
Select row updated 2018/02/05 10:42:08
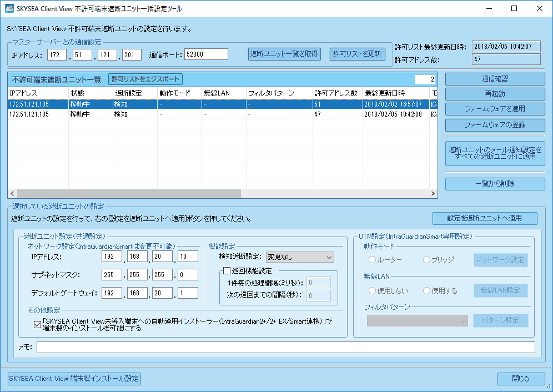223,114
